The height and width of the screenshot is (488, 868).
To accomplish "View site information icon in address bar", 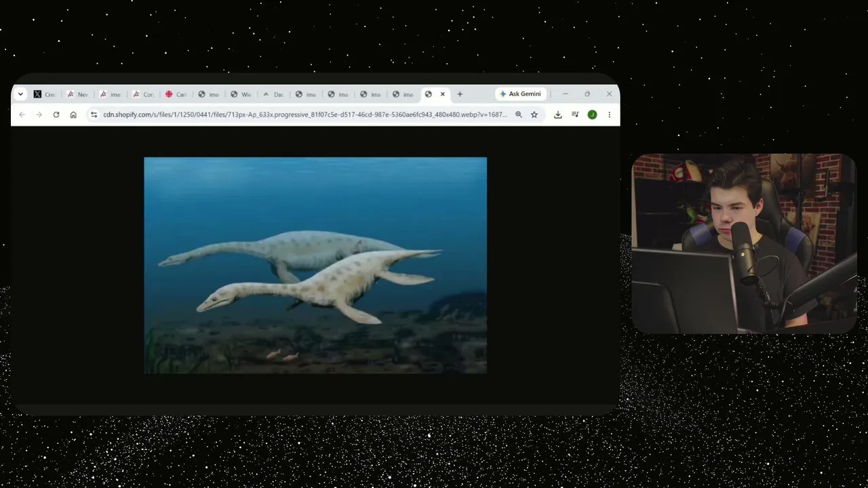I will [x=94, y=115].
